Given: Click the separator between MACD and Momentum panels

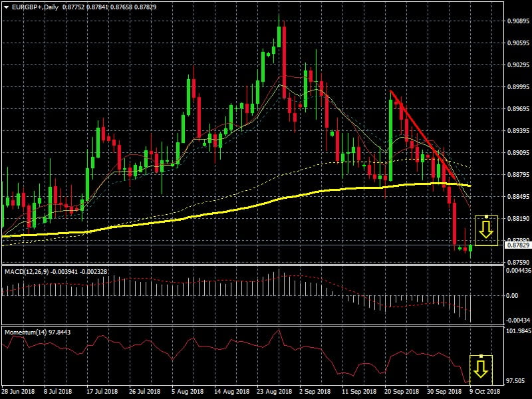Looking at the screenshot, I should [253, 326].
